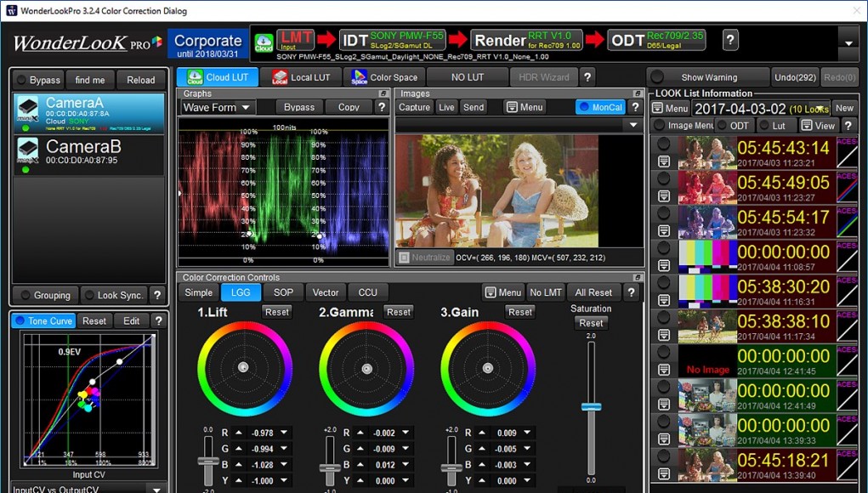Viewport: 868px width, 493px height.
Task: Select the LGG correction tab
Action: [x=241, y=292]
